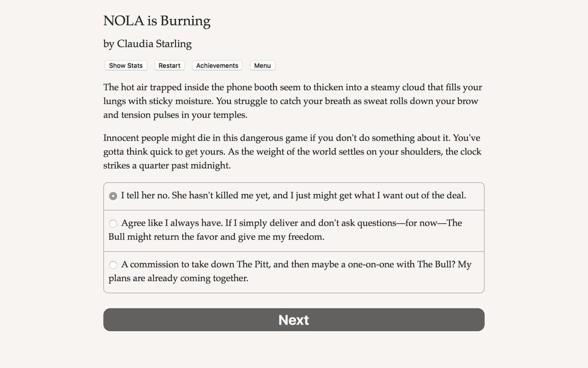The image size is (588, 368).
Task: Click the 'I tell her no' choice text
Action: click(293, 196)
